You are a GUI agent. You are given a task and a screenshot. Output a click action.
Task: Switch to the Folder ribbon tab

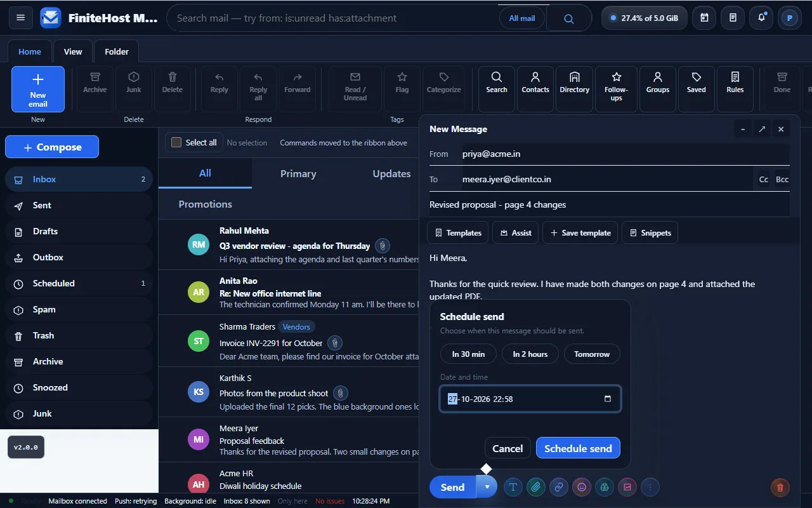pyautogui.click(x=117, y=51)
